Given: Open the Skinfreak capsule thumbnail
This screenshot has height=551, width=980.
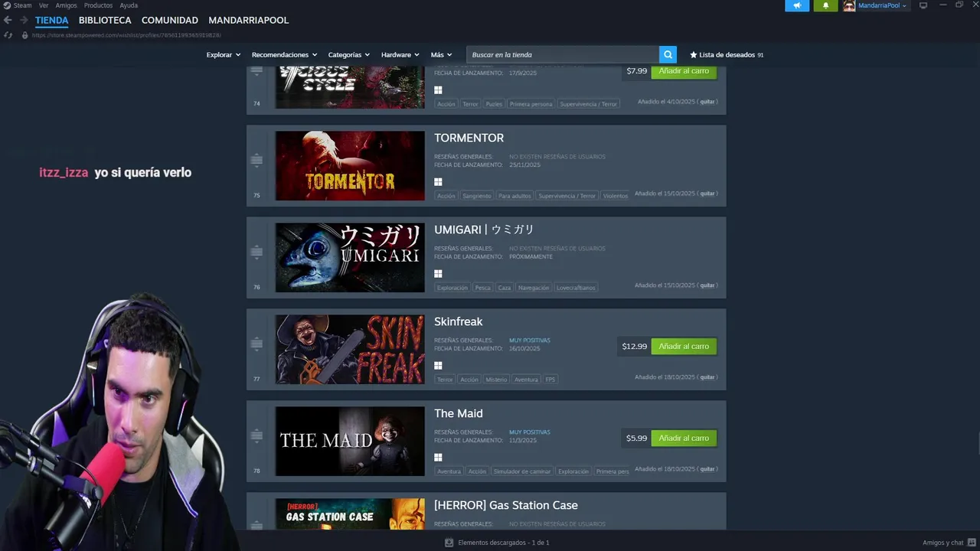Looking at the screenshot, I should tap(350, 349).
